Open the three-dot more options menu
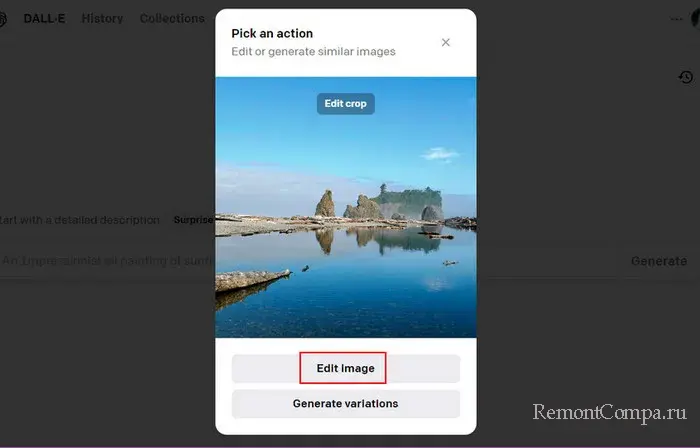This screenshot has height=448, width=700. click(677, 19)
